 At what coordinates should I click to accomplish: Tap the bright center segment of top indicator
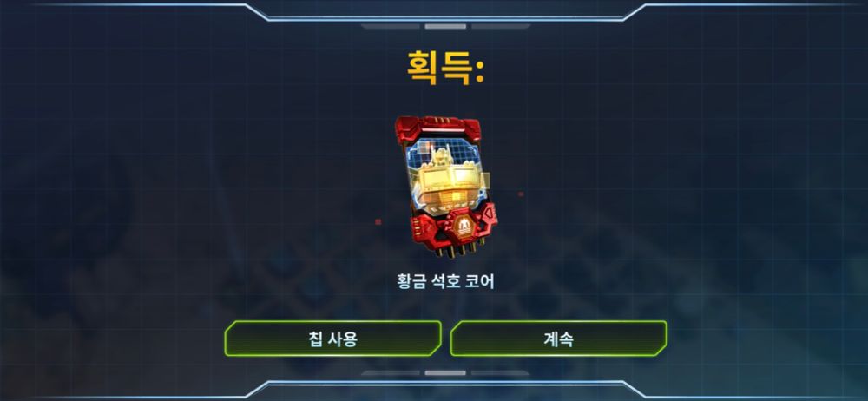tap(445, 26)
